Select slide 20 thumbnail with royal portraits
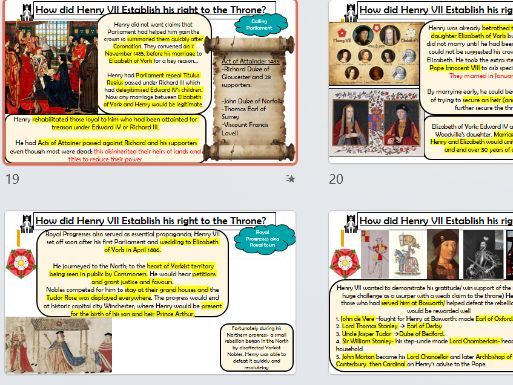Image resolution: width=513 pixels, height=385 pixels. pos(421,82)
